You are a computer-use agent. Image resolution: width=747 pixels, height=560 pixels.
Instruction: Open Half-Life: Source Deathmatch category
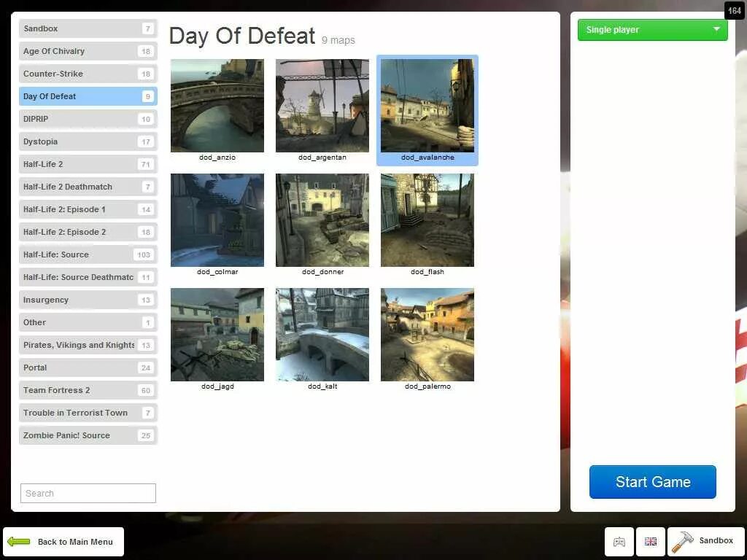(88, 277)
